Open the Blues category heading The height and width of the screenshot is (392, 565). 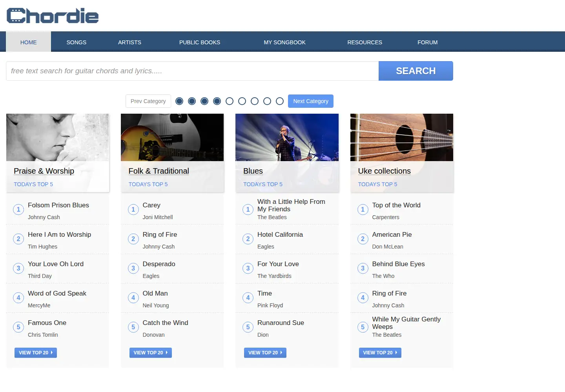[x=253, y=171]
